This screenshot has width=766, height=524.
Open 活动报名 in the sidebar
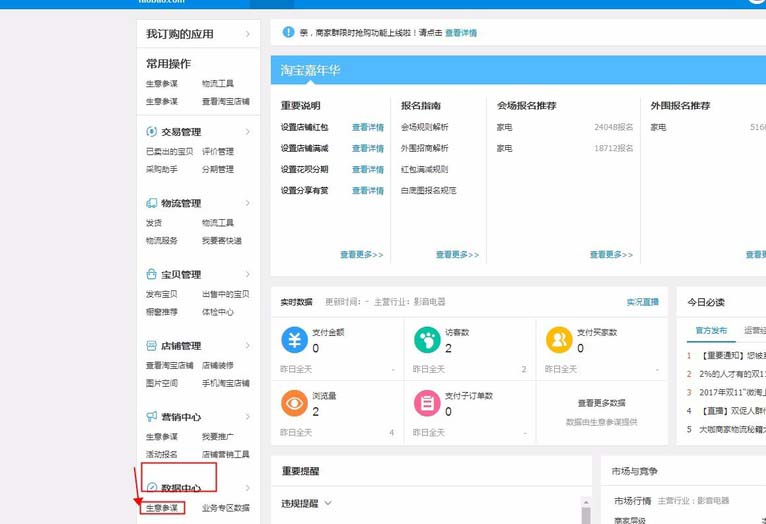(162, 455)
